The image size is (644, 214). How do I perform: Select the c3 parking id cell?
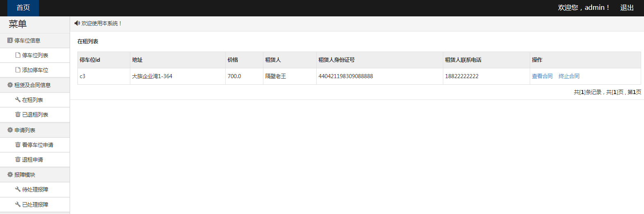104,76
